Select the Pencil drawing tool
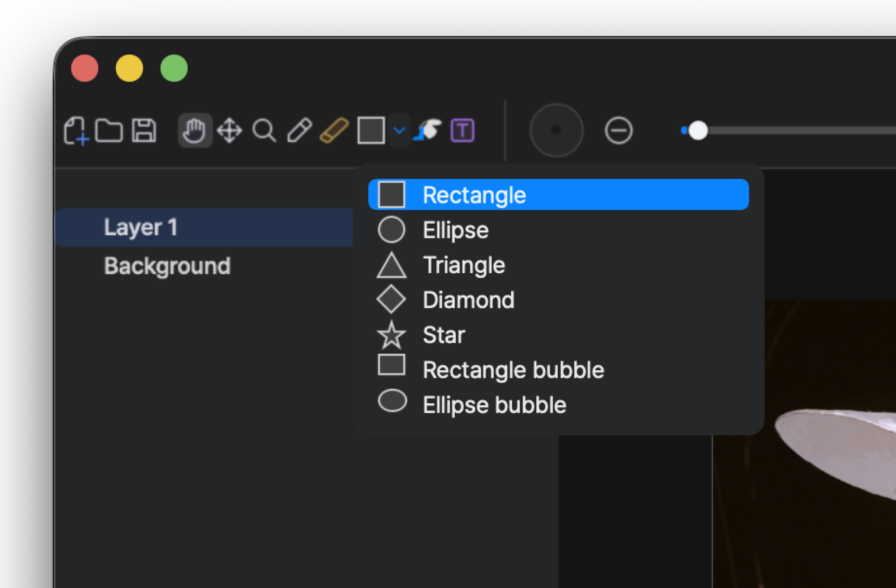The height and width of the screenshot is (588, 896). pos(300,130)
